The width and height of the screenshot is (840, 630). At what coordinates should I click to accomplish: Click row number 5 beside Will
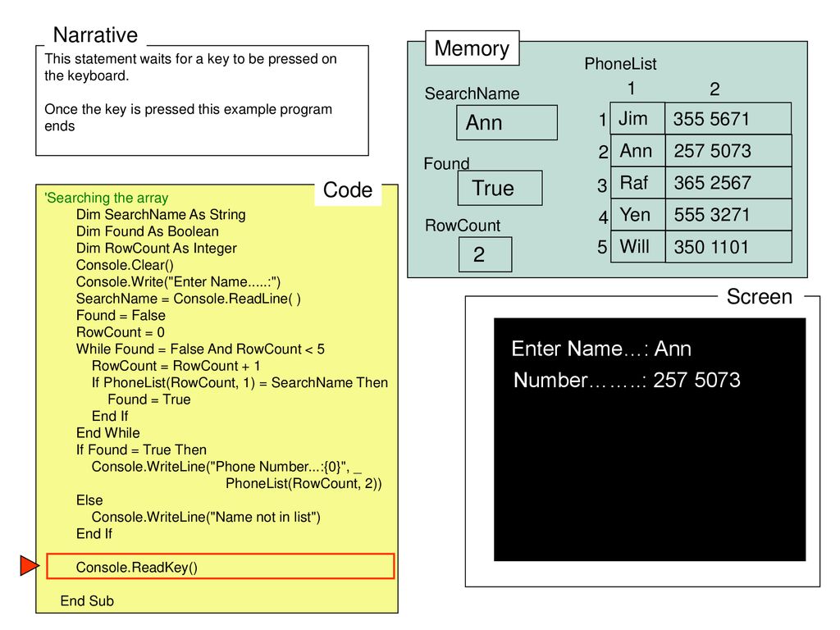[602, 247]
